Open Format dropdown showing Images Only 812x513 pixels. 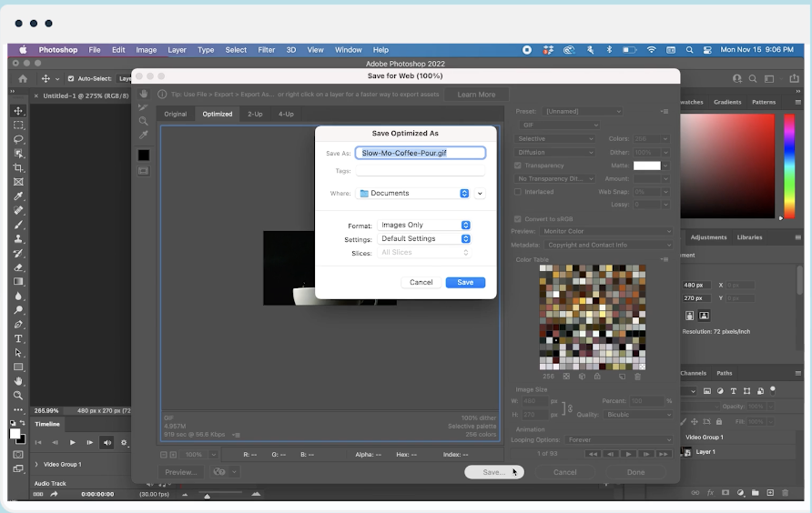424,226
